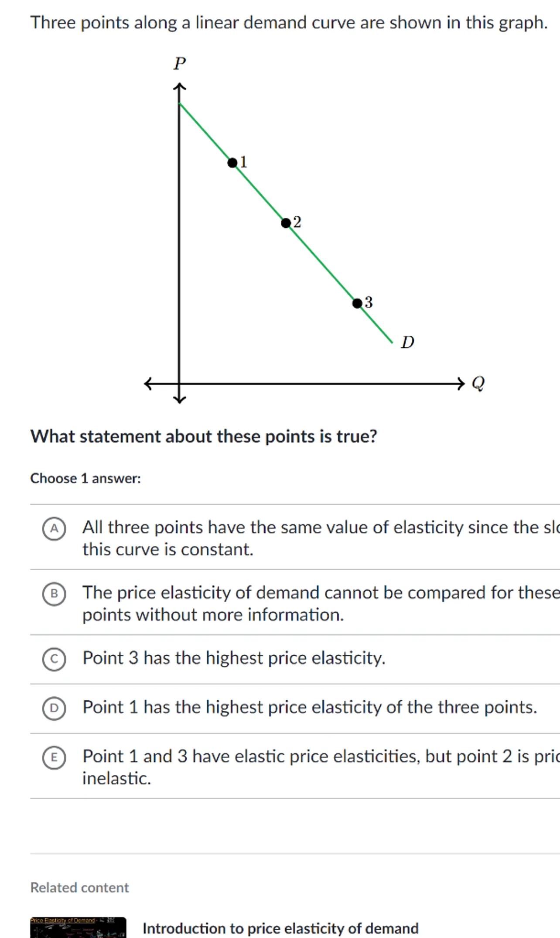Viewport: 560px width, 938px height.
Task: Click the Q axis label
Action: coord(478,383)
